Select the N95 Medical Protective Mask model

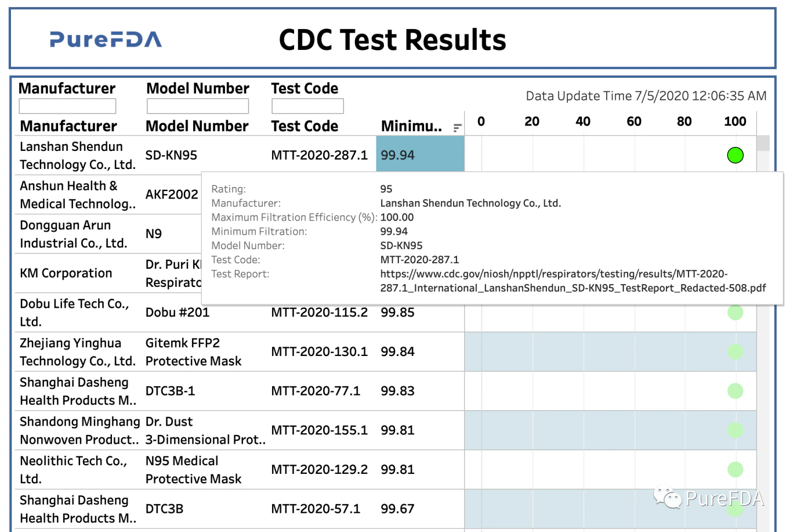pyautogui.click(x=194, y=470)
